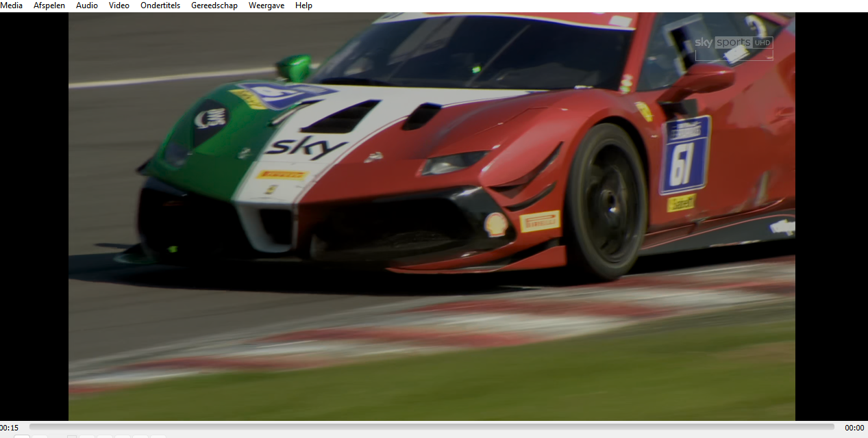
Task: Open the Audio menu
Action: point(87,5)
